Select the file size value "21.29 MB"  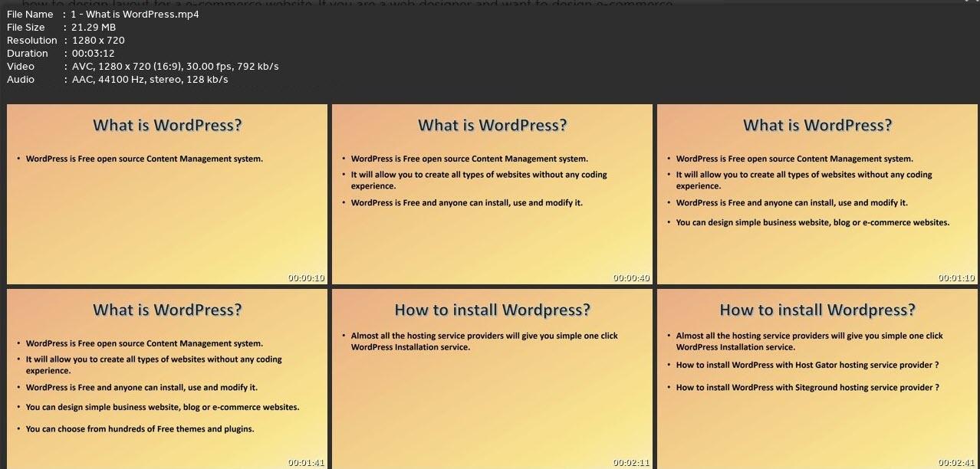click(x=94, y=27)
